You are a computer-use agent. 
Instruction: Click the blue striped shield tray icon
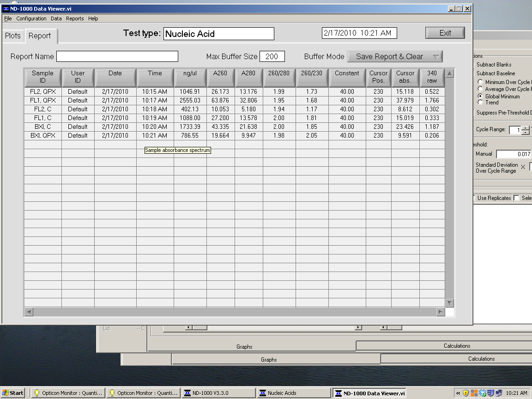coord(490,393)
